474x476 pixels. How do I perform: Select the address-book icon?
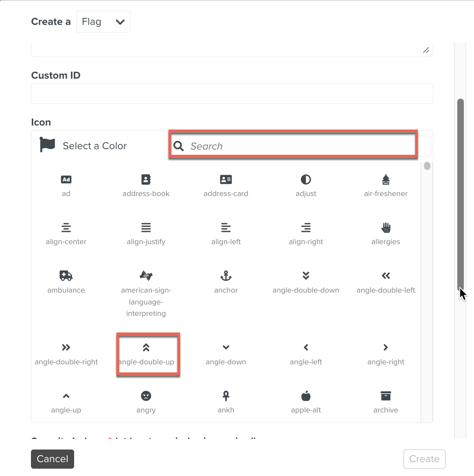pyautogui.click(x=146, y=180)
